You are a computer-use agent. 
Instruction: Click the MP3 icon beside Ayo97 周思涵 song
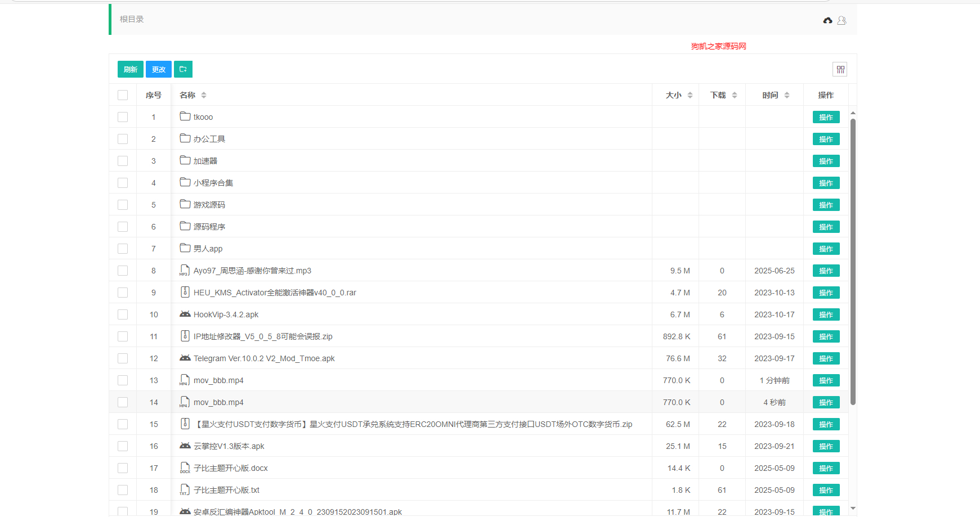tap(184, 270)
